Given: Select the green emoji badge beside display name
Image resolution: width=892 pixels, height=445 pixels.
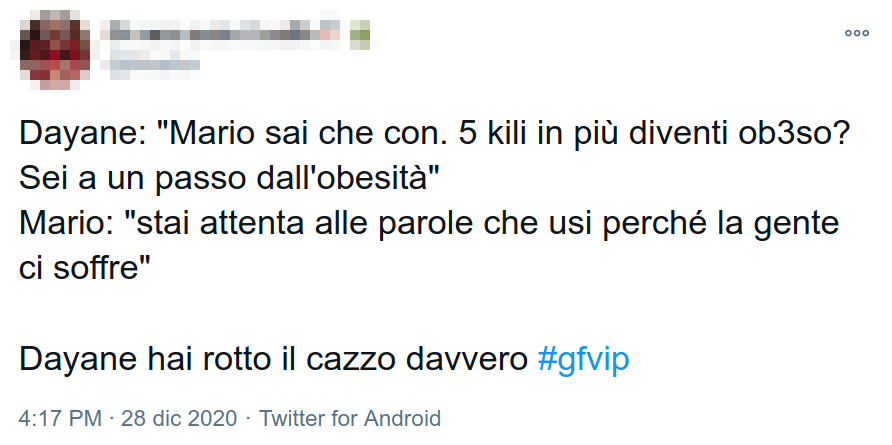Looking at the screenshot, I should [360, 34].
